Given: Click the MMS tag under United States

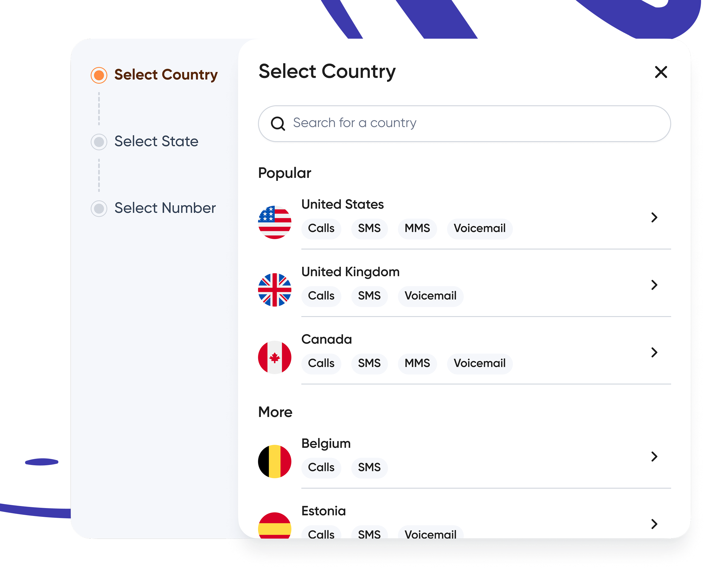Looking at the screenshot, I should (417, 229).
